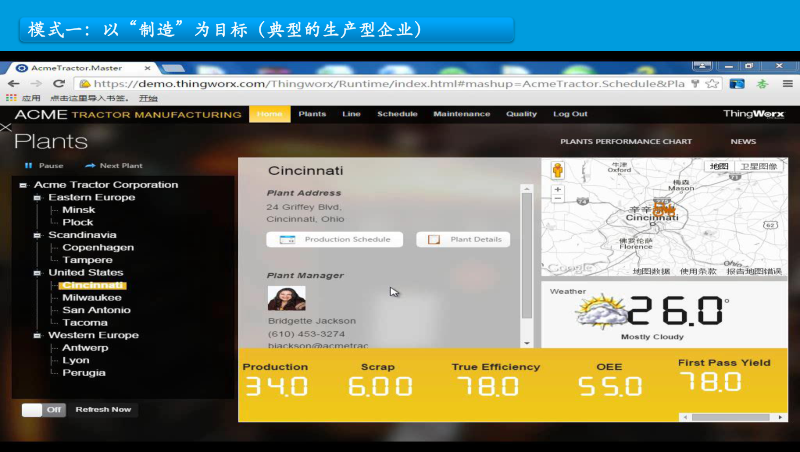Viewport: 800px width, 452px height.
Task: Click Bridgette Jackson's photo thumbnail
Action: point(287,298)
